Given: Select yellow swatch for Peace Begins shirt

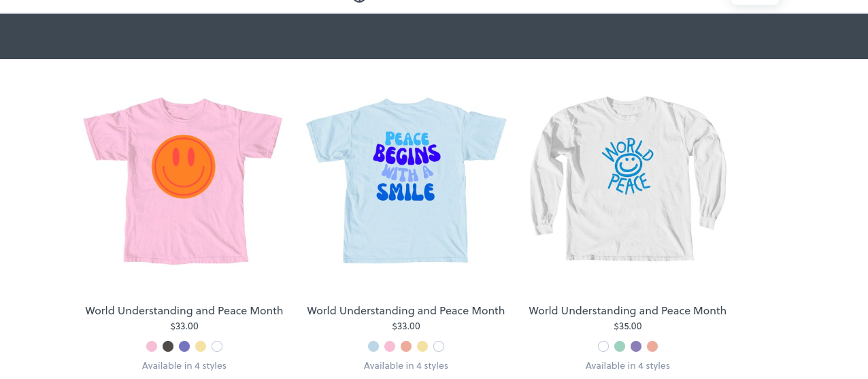Looking at the screenshot, I should 422,346.
